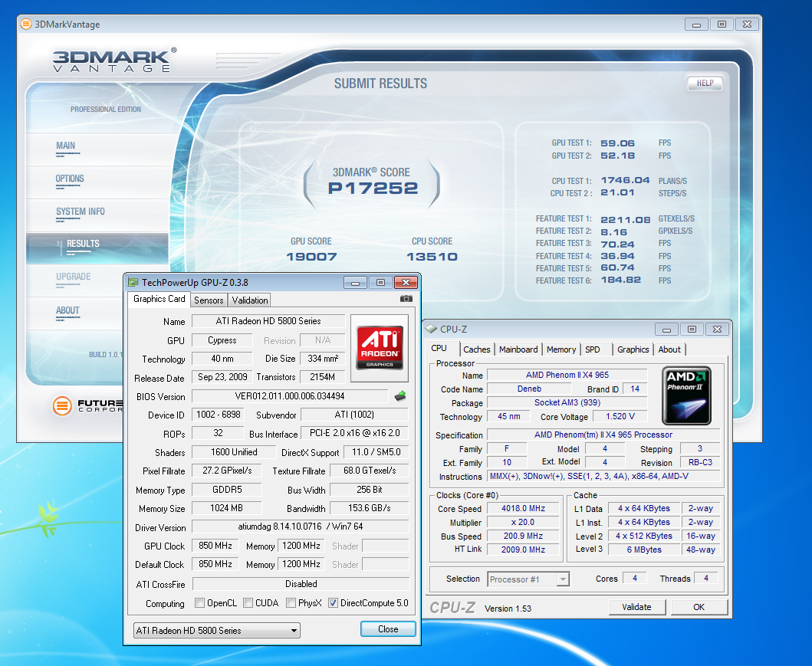Click the P17252 3DMark score
This screenshot has height=666, width=812.
click(373, 188)
